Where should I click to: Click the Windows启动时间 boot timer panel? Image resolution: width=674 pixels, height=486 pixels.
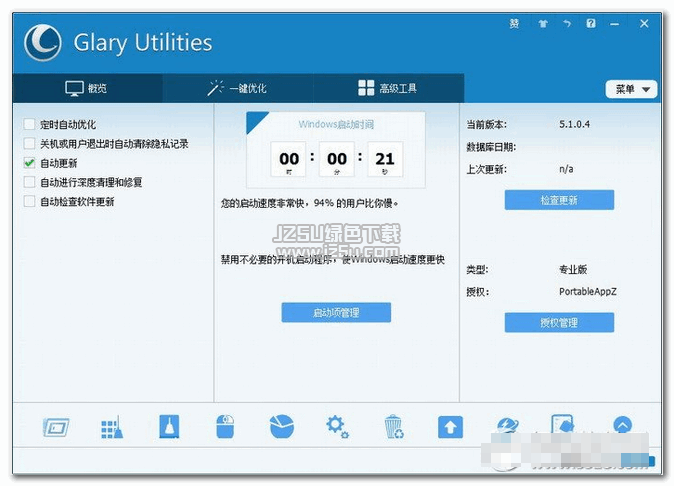pos(336,150)
